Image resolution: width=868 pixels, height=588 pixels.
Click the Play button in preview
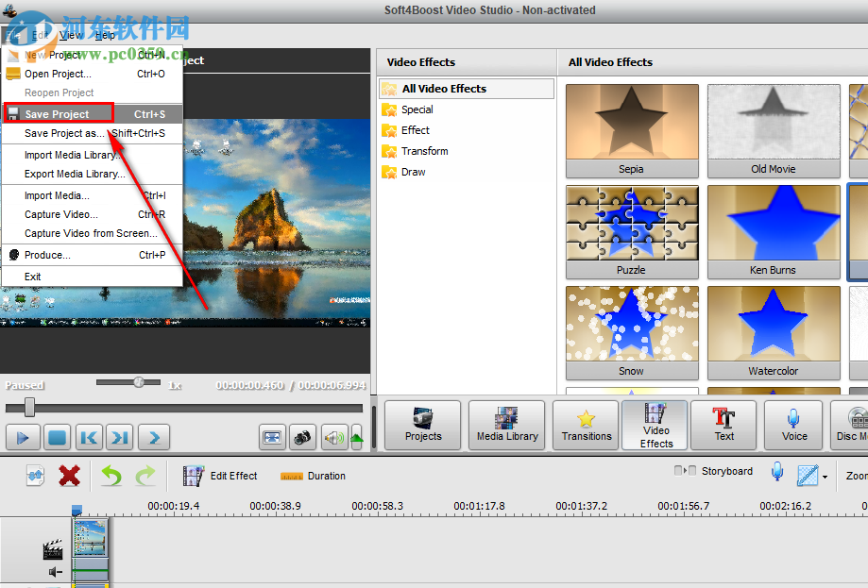(24, 437)
